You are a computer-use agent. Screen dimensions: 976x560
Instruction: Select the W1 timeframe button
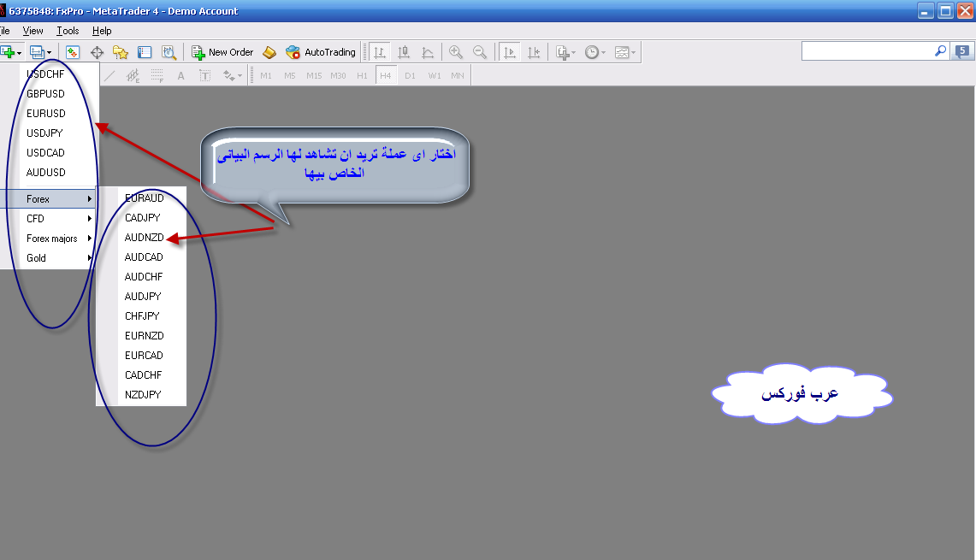[435, 76]
